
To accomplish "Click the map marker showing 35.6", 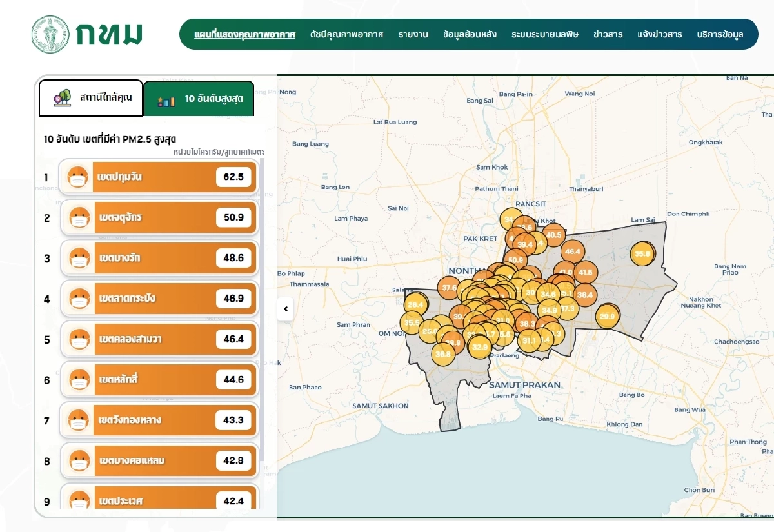I will coord(642,253).
